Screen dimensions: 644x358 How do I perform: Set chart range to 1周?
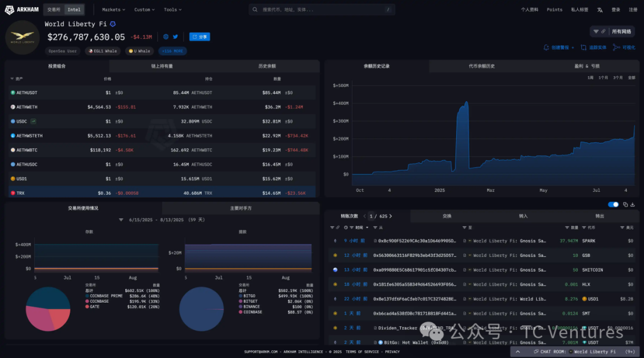[590, 77]
